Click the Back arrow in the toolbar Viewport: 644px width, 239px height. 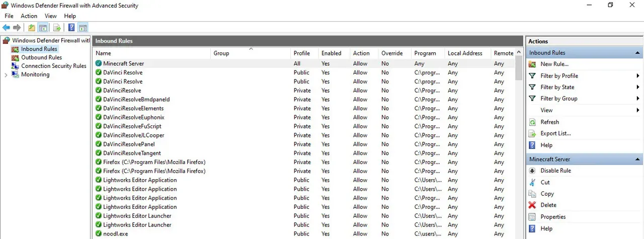(x=6, y=28)
